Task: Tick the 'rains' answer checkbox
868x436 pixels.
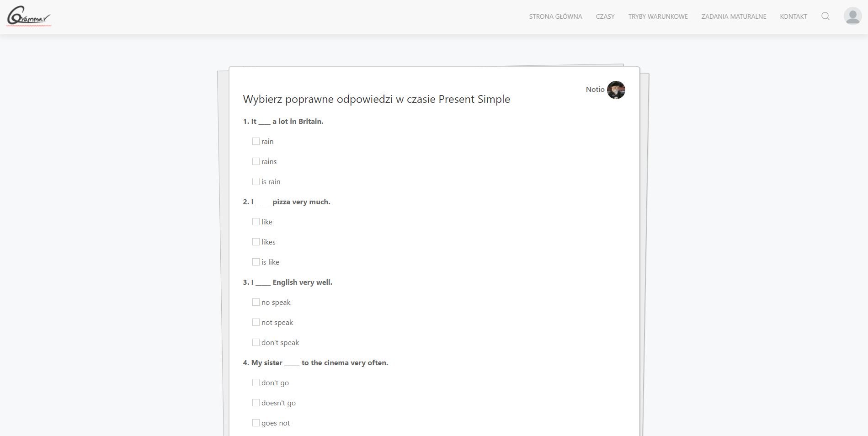Action: [x=256, y=162]
